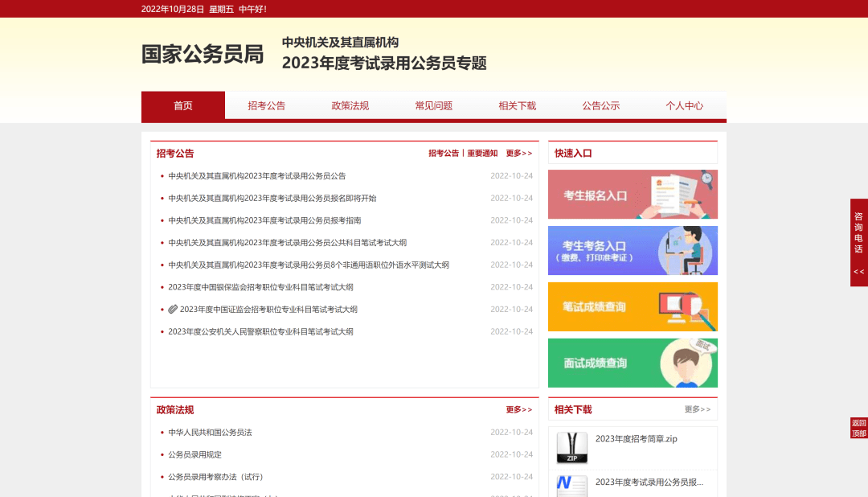
Task: Open the 考生报名入口 banner
Action: pyautogui.click(x=633, y=195)
